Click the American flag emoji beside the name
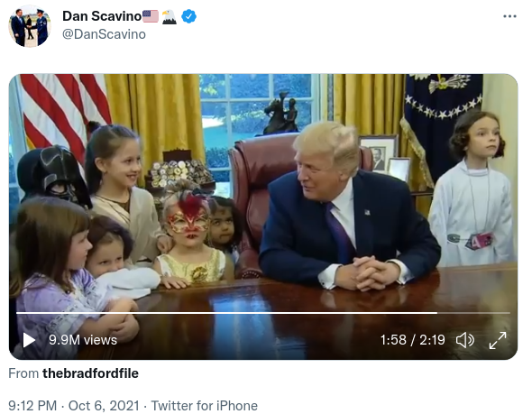532x414 pixels. pyautogui.click(x=151, y=16)
